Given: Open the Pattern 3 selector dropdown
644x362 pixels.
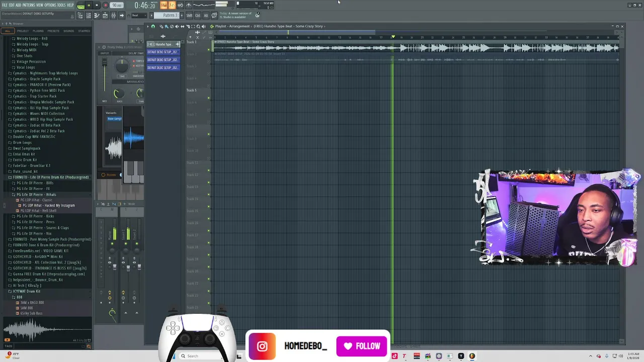Looking at the screenshot, I should pyautogui.click(x=167, y=16).
